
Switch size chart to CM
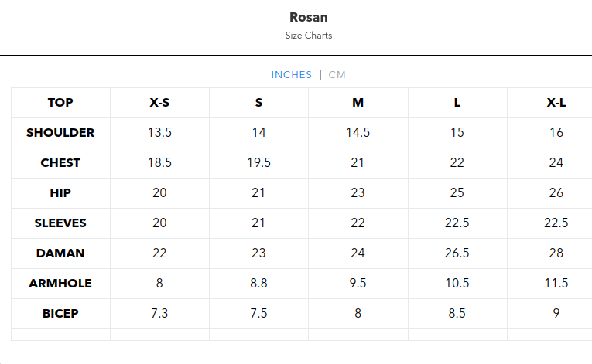coord(337,75)
